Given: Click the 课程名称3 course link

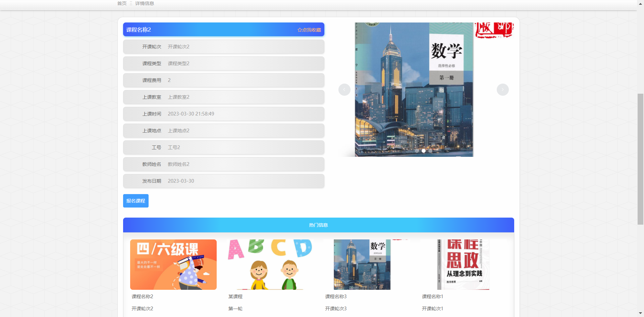Looking at the screenshot, I should pos(335,297).
